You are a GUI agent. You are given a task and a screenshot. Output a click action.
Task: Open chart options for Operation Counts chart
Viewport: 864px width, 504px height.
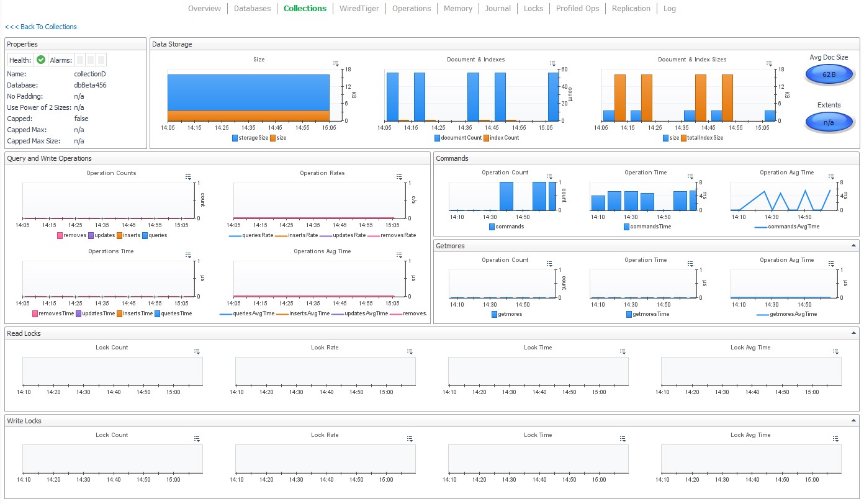point(188,176)
